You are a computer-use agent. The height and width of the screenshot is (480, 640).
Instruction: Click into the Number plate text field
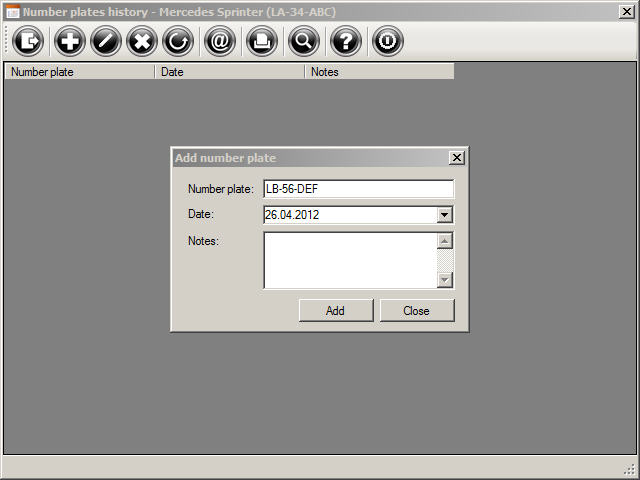point(357,189)
